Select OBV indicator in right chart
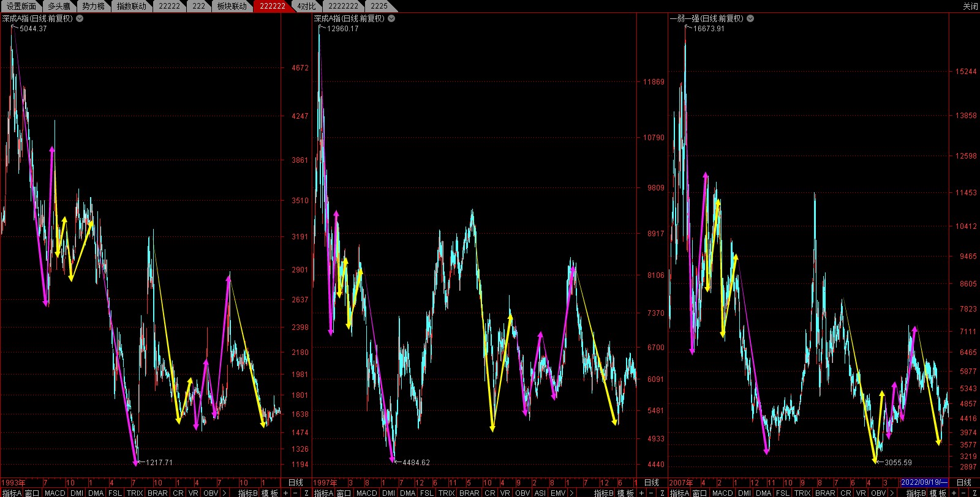This screenshot has height=497, width=980. click(878, 493)
